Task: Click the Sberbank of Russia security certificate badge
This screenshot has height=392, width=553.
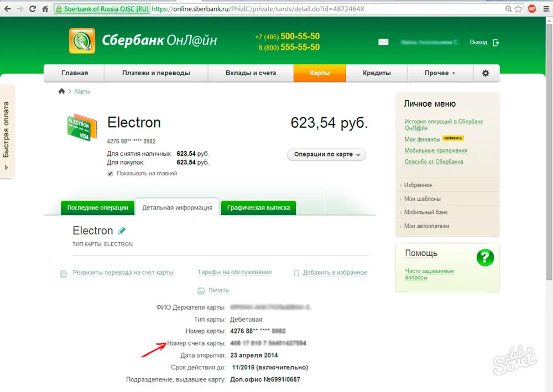Action: 102,9
